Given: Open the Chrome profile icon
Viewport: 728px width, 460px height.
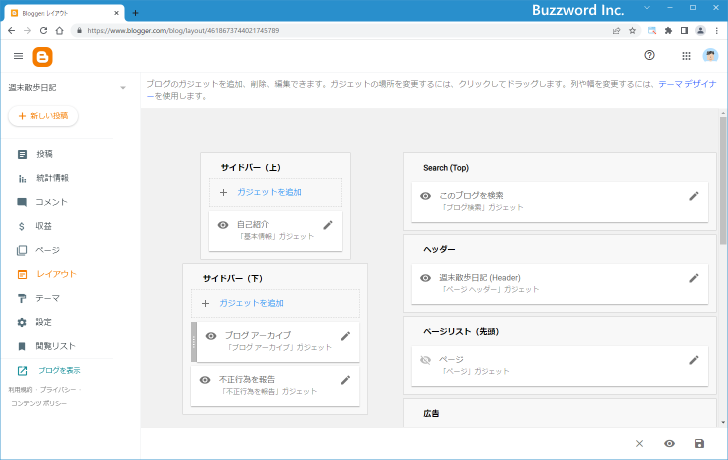Looking at the screenshot, I should [x=700, y=31].
